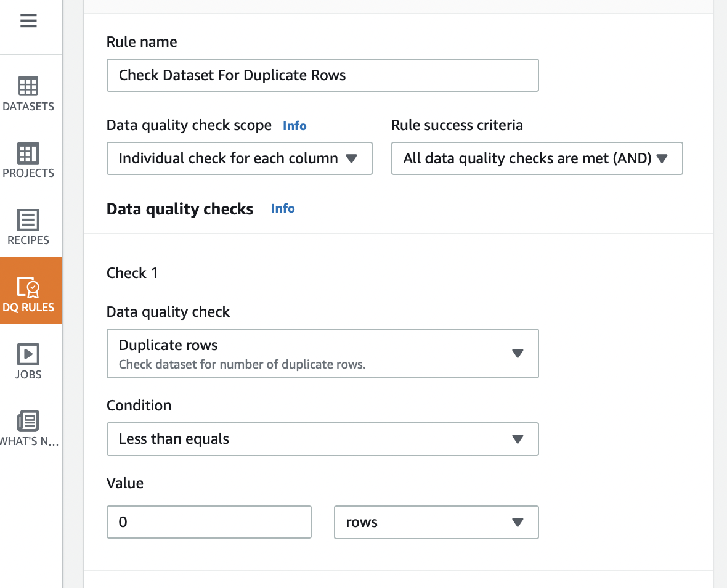Viewport: 727px width, 588px height.
Task: Click Info link next to Data quality checks
Action: point(283,208)
